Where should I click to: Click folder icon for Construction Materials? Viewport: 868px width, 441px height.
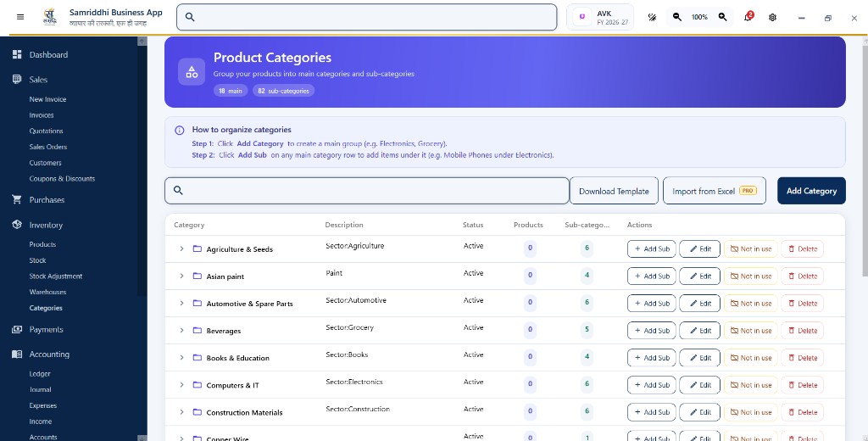pyautogui.click(x=197, y=411)
